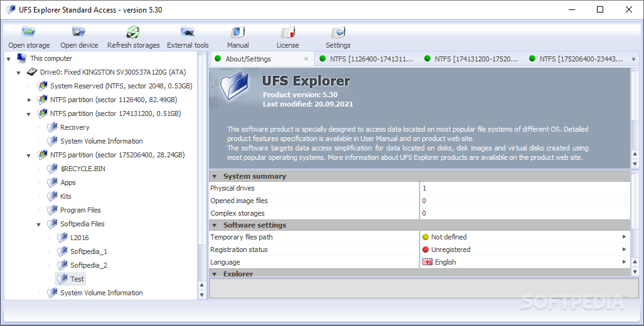Image resolution: width=644 pixels, height=326 pixels.
Task: Switch to the NTFS [174131200-17520... tab
Action: click(x=471, y=59)
